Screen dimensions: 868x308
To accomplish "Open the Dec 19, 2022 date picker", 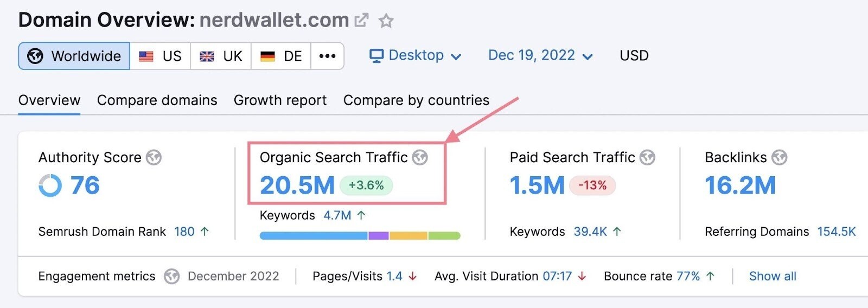I will tap(540, 55).
